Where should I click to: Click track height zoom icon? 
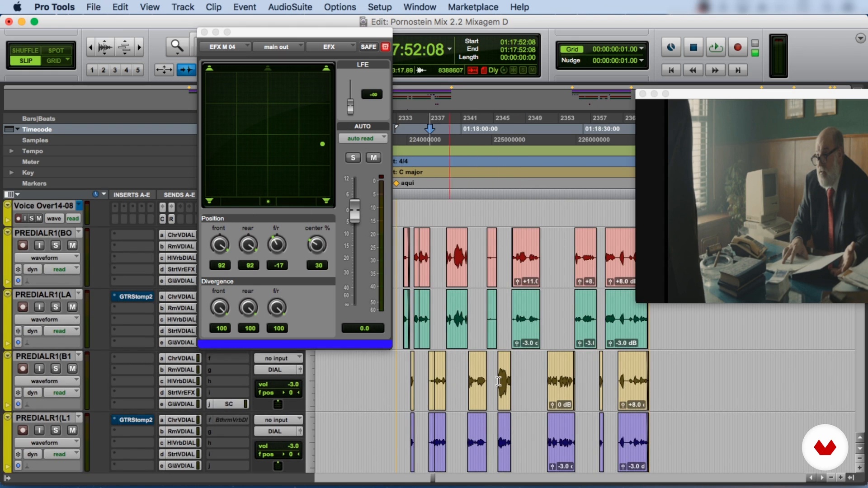124,47
